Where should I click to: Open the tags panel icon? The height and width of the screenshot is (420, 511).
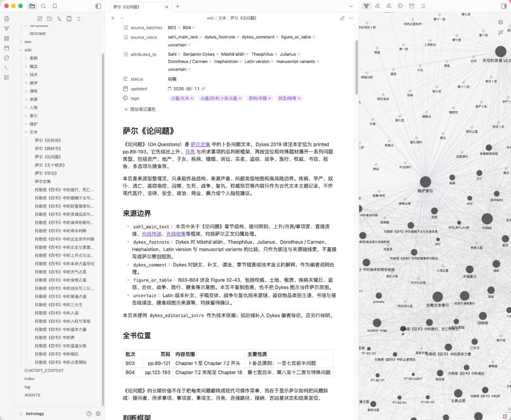click(400, 6)
